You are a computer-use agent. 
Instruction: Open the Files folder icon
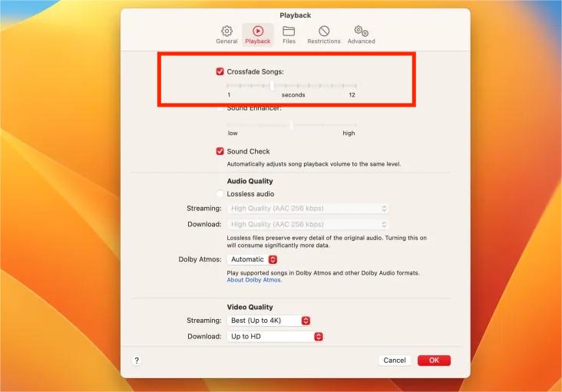(x=289, y=31)
